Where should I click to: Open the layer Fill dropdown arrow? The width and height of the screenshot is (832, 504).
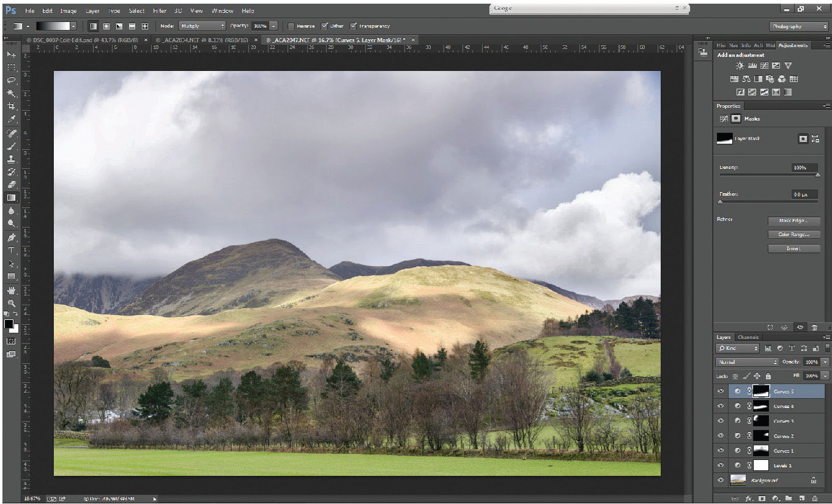pos(826,376)
